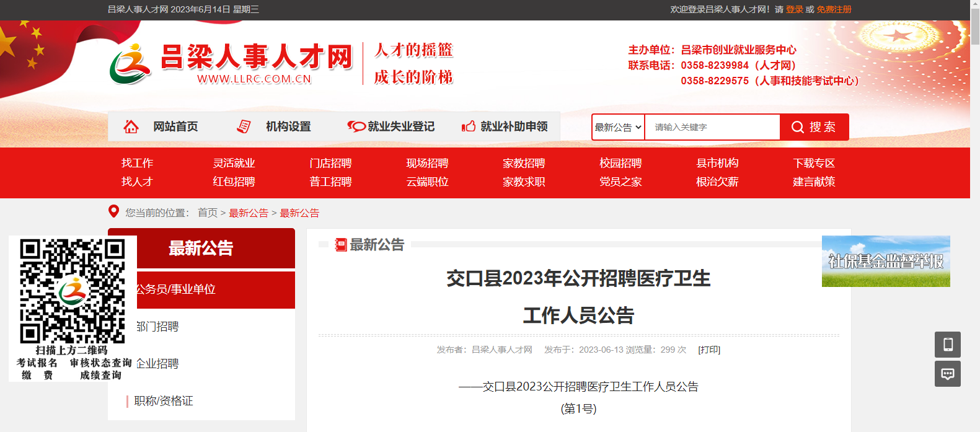This screenshot has height=432, width=980.
Task: Click the magnifier icon in search button
Action: coord(798,127)
